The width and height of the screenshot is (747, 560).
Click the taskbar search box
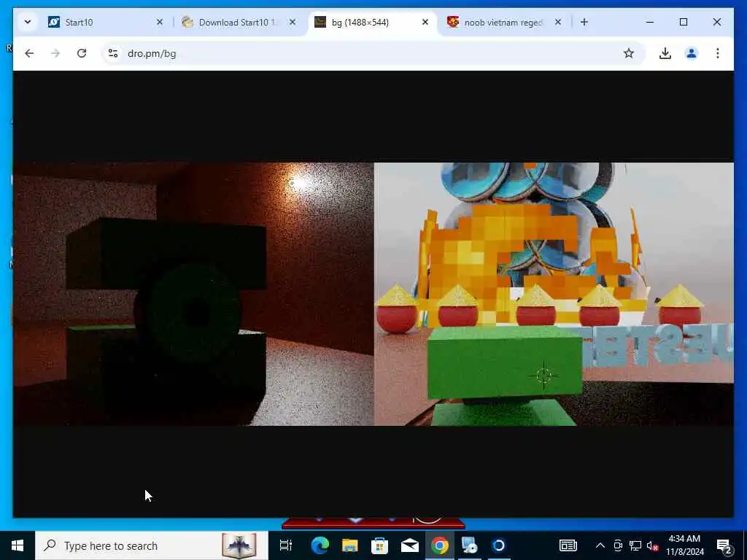tap(152, 545)
